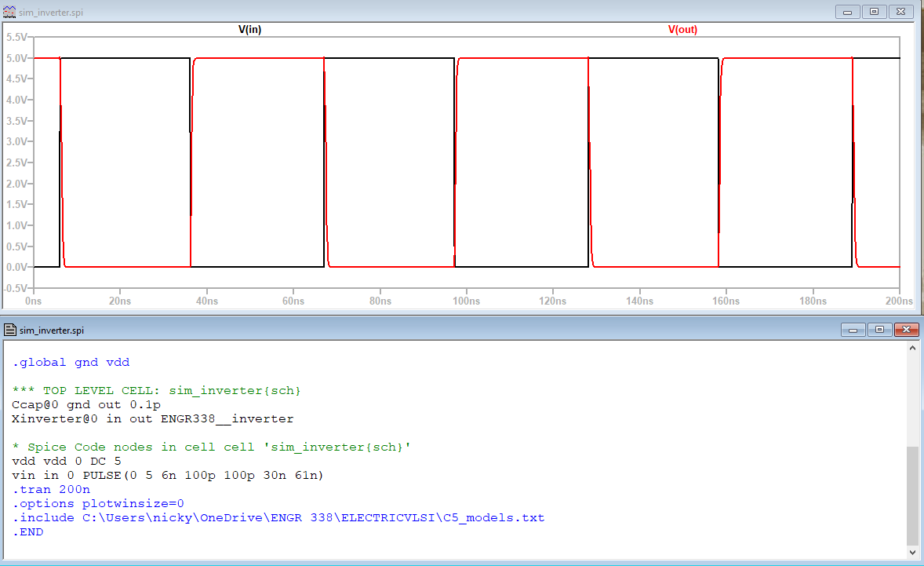924x566 pixels.
Task: Click the -0.5V label on the vertical axis
Action: (x=16, y=288)
